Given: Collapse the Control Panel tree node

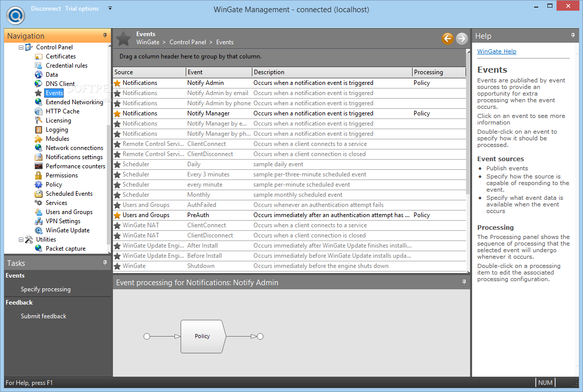Looking at the screenshot, I should pos(21,48).
